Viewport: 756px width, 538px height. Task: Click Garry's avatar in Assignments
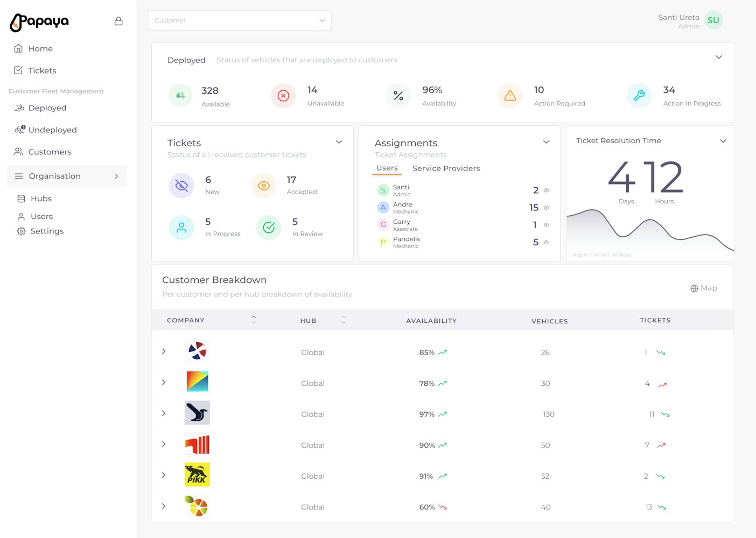pos(383,225)
